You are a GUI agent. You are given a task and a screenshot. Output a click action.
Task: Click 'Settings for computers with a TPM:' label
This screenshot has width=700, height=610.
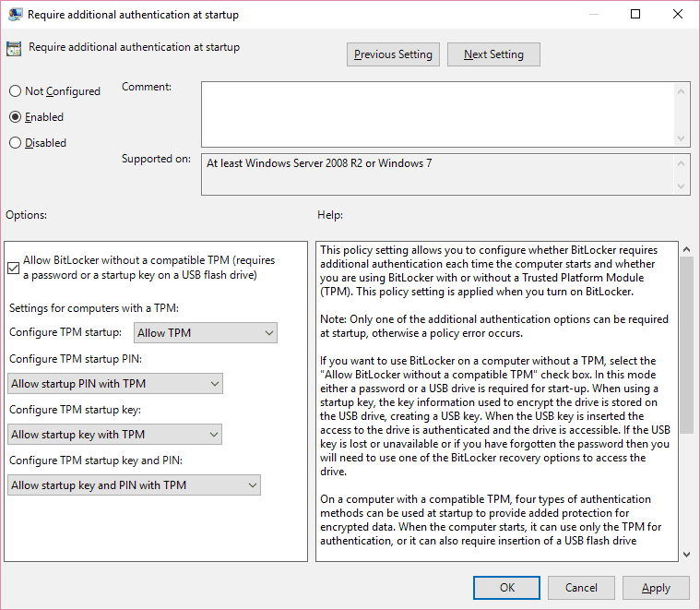click(94, 308)
